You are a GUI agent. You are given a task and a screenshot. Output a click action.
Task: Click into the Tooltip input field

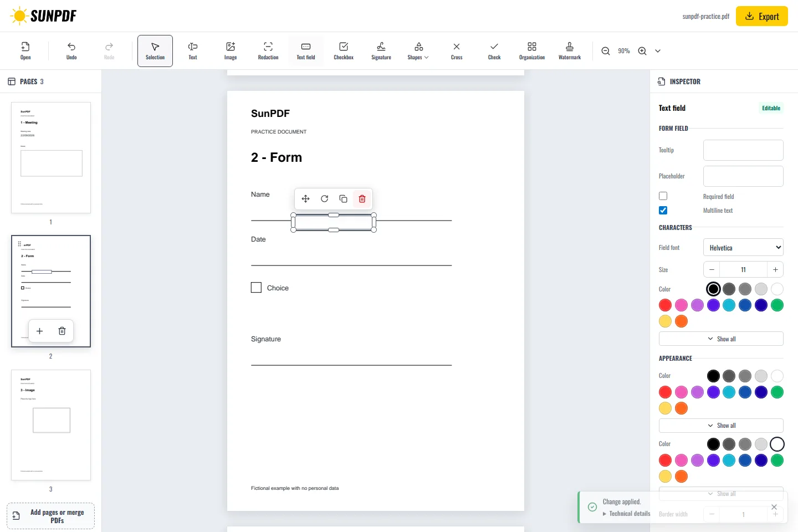pos(743,150)
